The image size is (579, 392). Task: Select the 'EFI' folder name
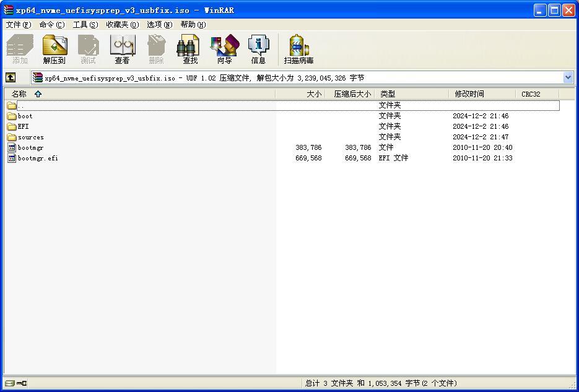tap(24, 126)
